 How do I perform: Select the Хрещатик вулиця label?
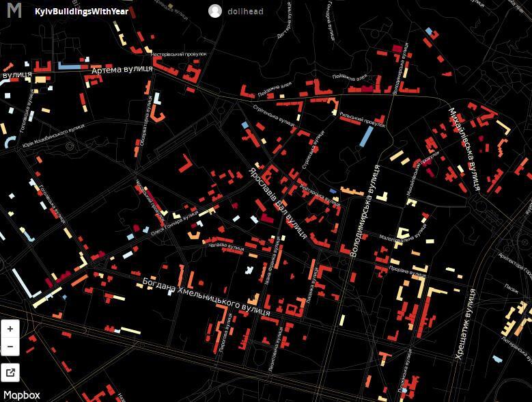click(464, 324)
